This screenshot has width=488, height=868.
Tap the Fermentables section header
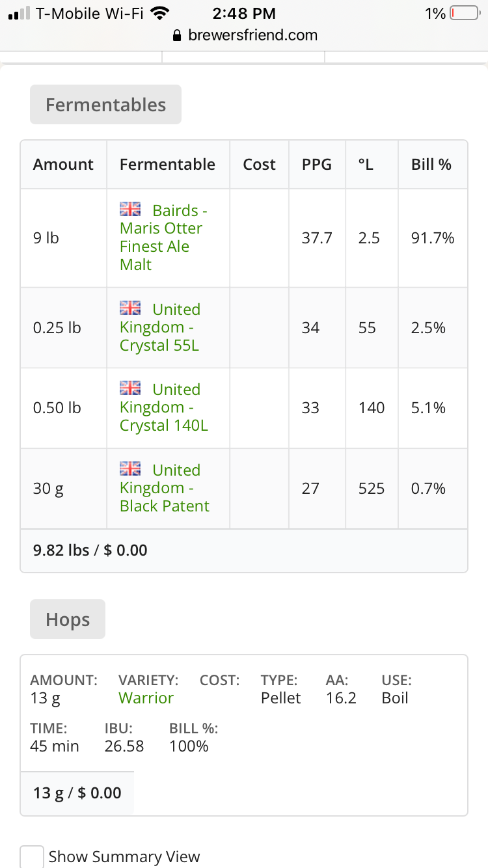(x=105, y=105)
